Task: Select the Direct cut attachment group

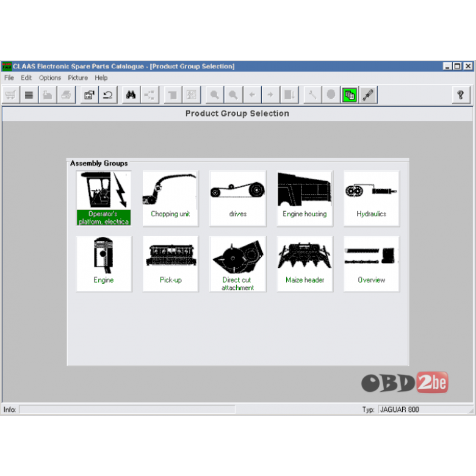Action: click(x=238, y=264)
